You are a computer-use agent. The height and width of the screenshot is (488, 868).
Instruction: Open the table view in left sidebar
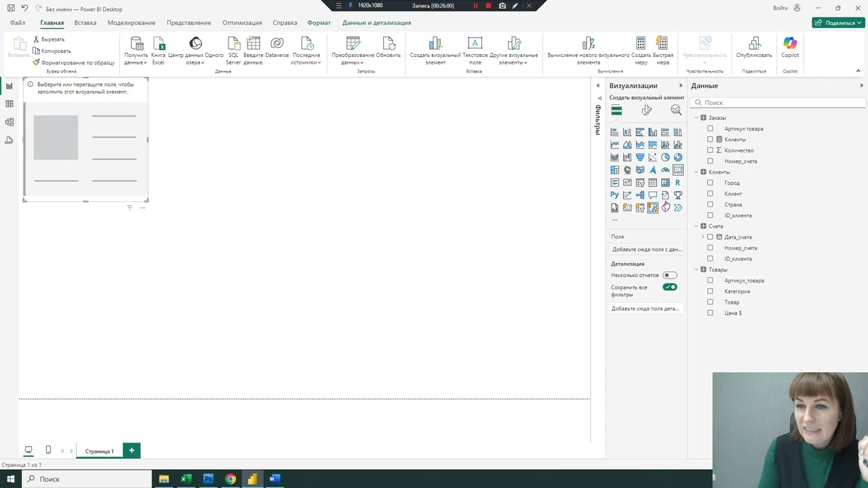coord(9,104)
